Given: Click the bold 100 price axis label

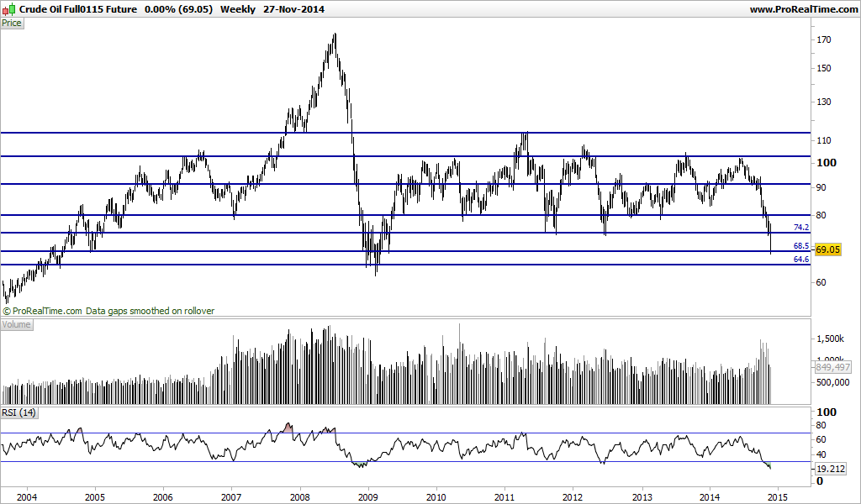Looking at the screenshot, I should point(827,162).
